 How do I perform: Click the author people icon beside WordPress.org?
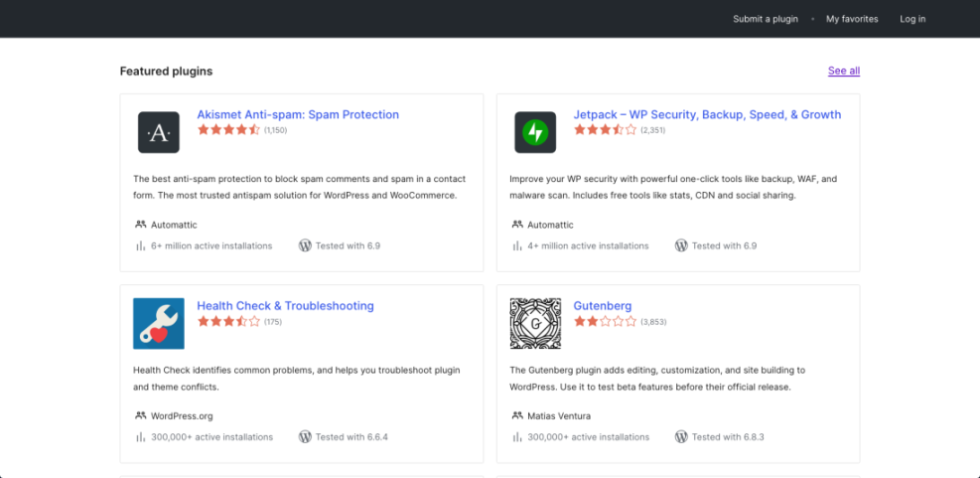coord(141,416)
